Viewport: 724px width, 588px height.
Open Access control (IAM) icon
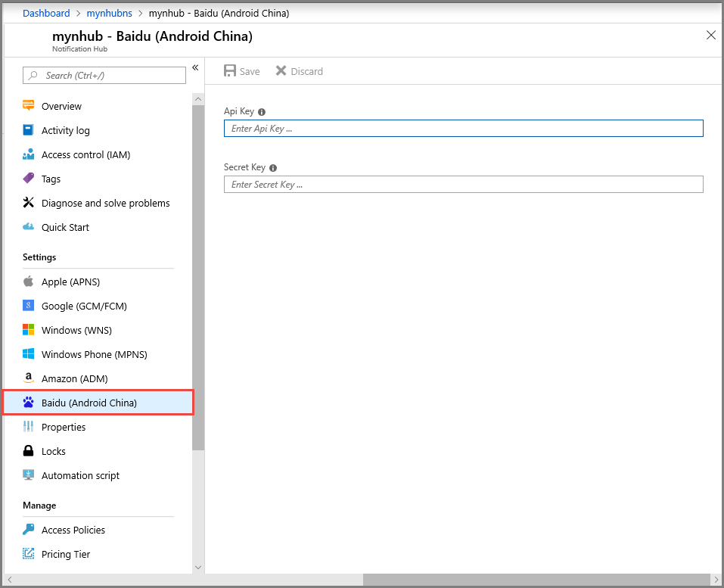coord(29,154)
